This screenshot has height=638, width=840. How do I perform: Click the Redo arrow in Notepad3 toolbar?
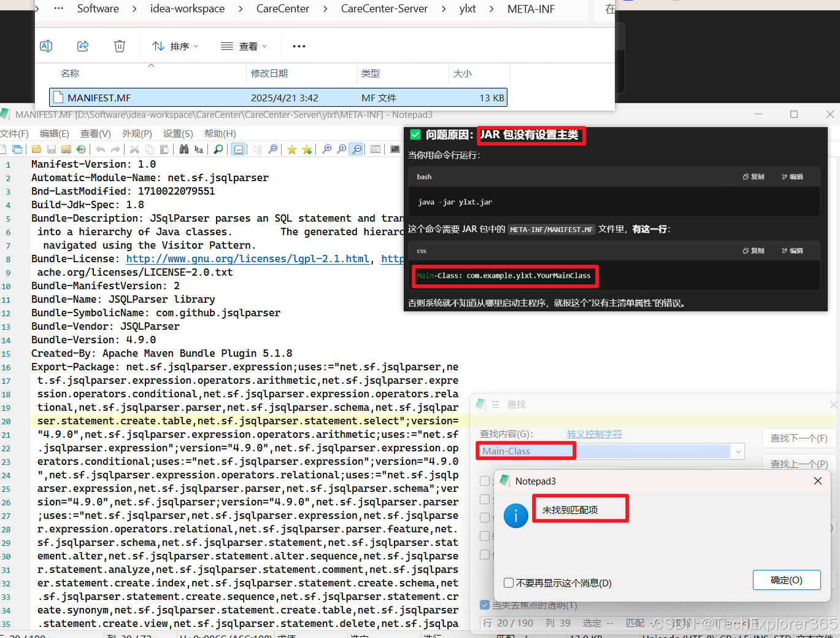point(115,149)
